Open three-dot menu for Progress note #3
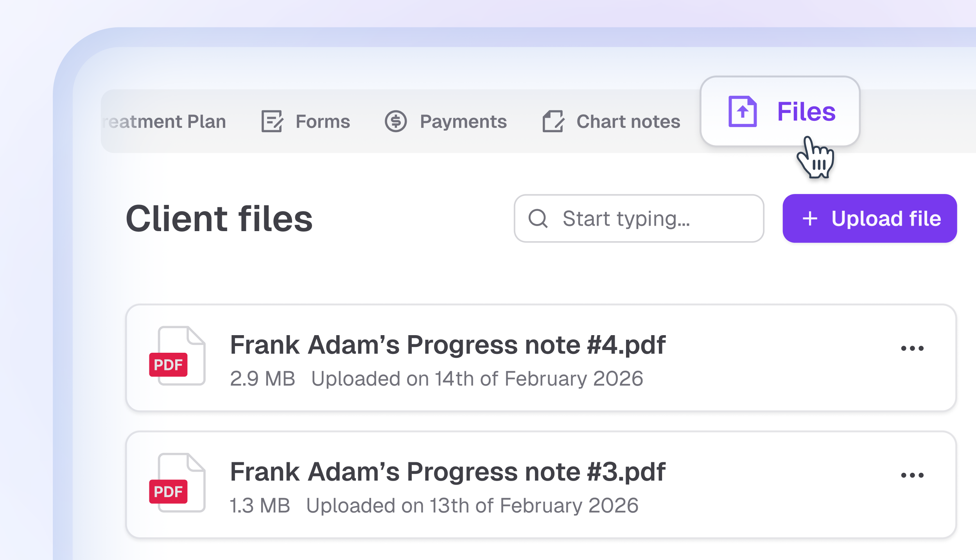The image size is (976, 560). click(x=912, y=475)
